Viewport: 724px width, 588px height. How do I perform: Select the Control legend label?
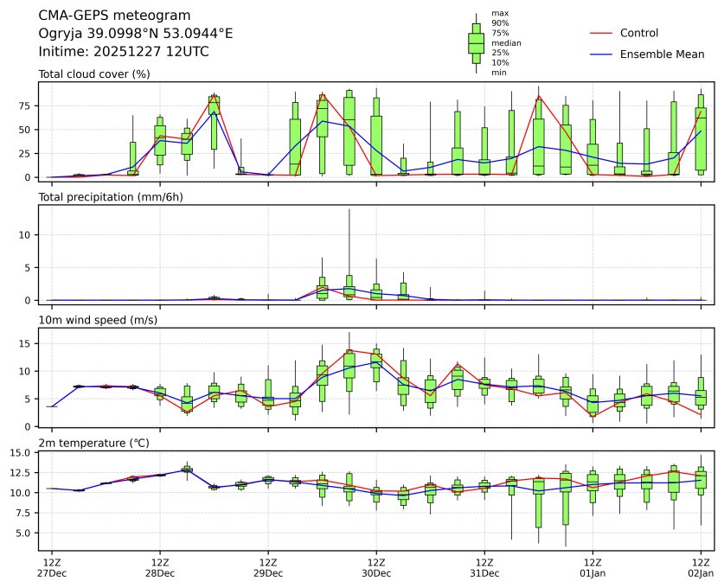[639, 33]
